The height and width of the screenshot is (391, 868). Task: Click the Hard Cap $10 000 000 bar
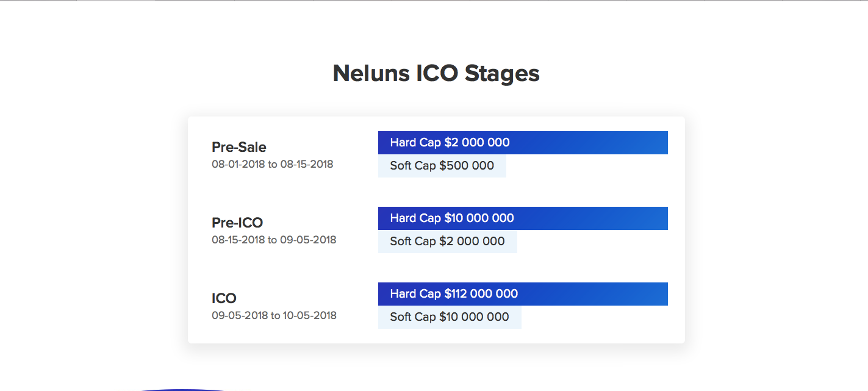tap(523, 218)
